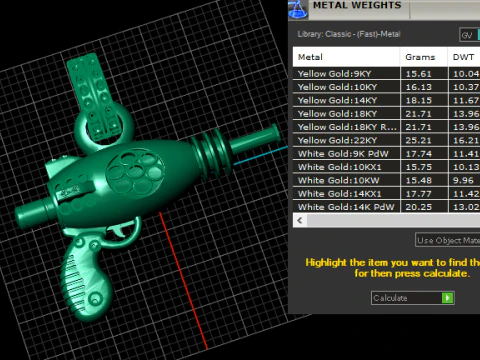
Task: Click the 15.61 grams cell
Action: [x=424, y=74]
